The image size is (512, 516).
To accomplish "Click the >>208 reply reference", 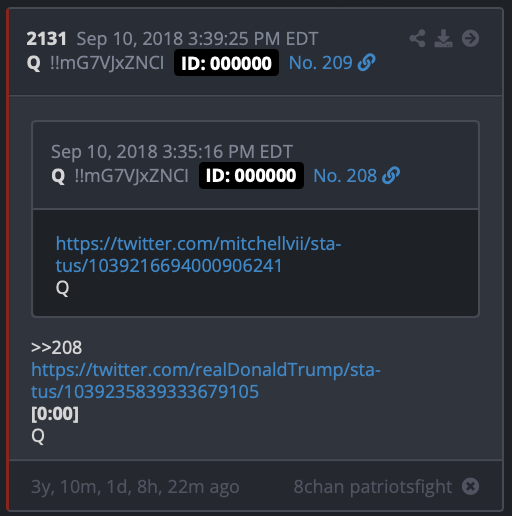I will pos(56,348).
